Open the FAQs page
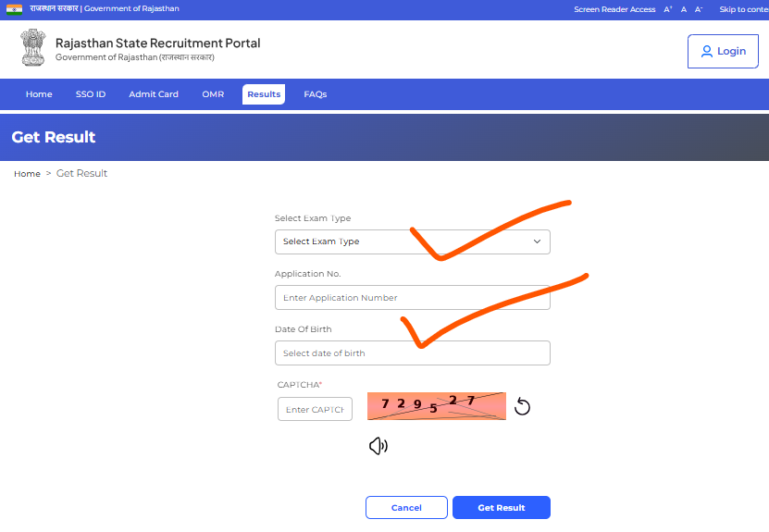Viewport: 769px width, 532px height. tap(315, 94)
